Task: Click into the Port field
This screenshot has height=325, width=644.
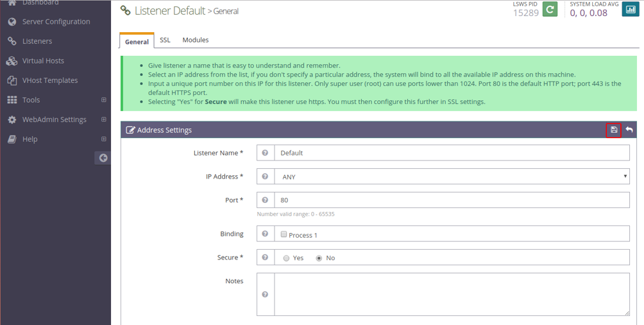Action: (x=452, y=200)
